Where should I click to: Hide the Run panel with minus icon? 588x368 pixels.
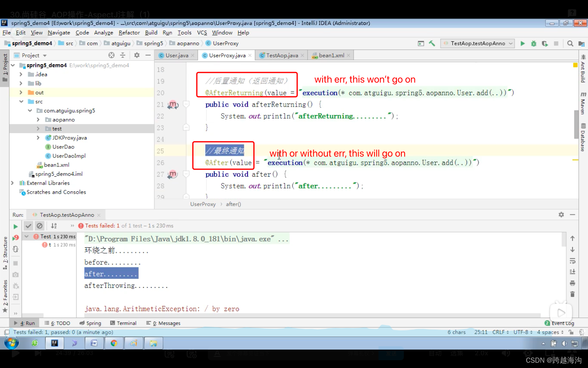click(x=572, y=215)
